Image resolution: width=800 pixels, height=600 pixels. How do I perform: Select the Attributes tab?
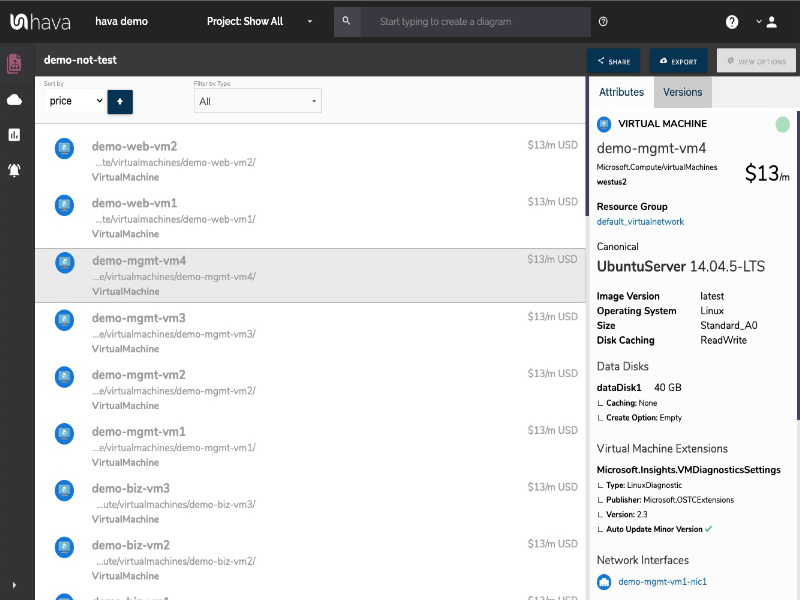[621, 91]
